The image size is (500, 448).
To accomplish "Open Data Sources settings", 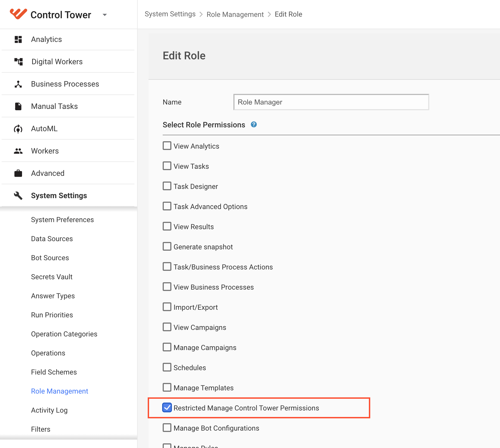I will pyautogui.click(x=52, y=239).
